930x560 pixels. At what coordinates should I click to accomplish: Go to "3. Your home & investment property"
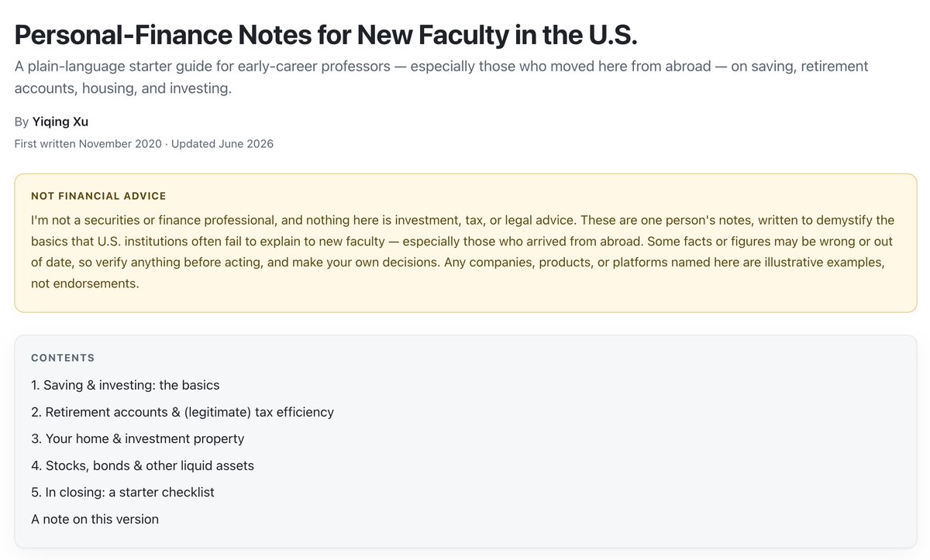(138, 438)
